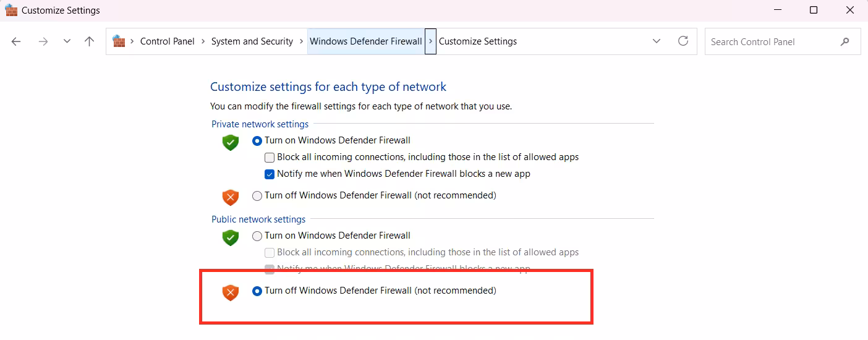Image resolution: width=868 pixels, height=340 pixels.
Task: Turn on Firewall for public network
Action: pyautogui.click(x=257, y=236)
